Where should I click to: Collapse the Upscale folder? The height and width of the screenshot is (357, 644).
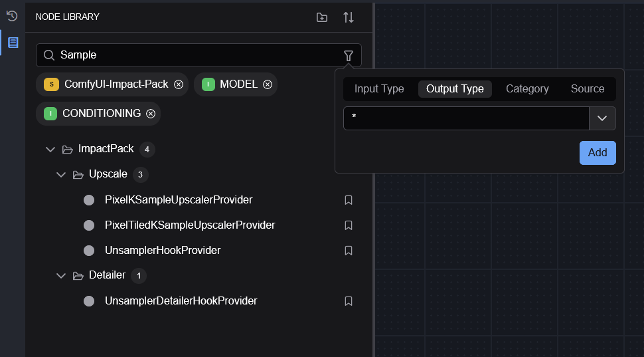pos(61,175)
